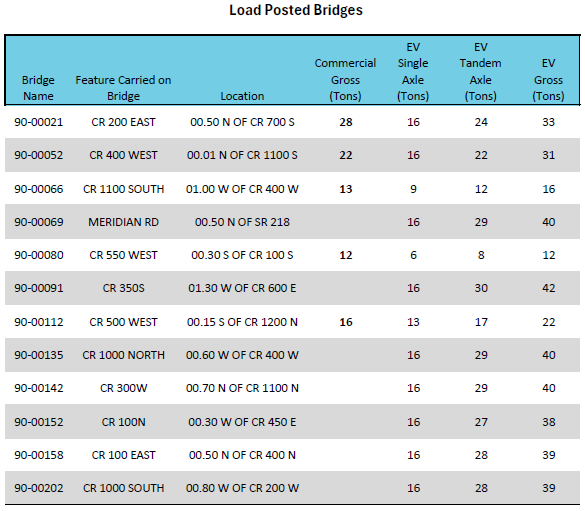Click EV Gross value 22 for 90-00112
The height and width of the screenshot is (511, 585).
[x=549, y=322]
